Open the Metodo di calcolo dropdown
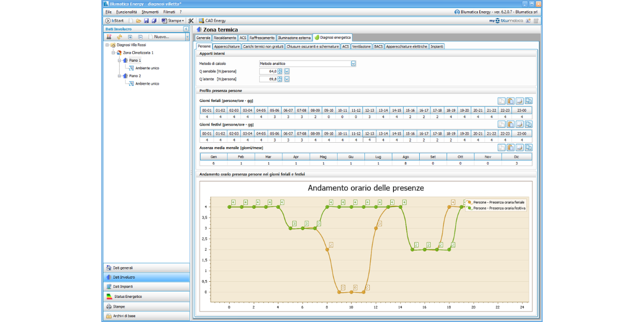 pyautogui.click(x=353, y=63)
